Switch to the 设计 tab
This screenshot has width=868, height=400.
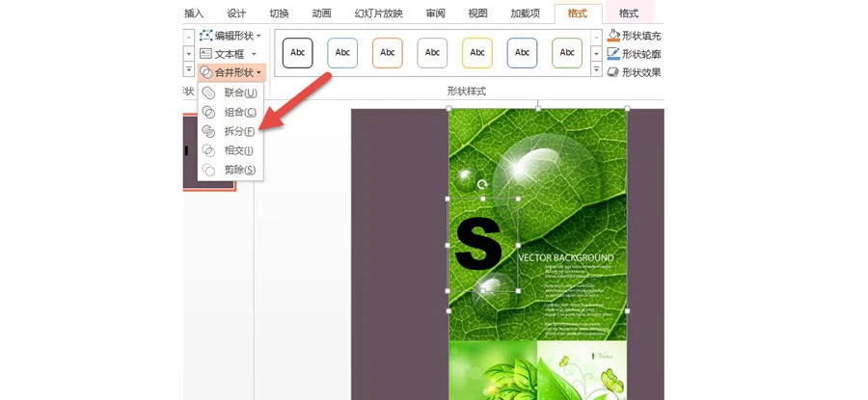click(236, 13)
